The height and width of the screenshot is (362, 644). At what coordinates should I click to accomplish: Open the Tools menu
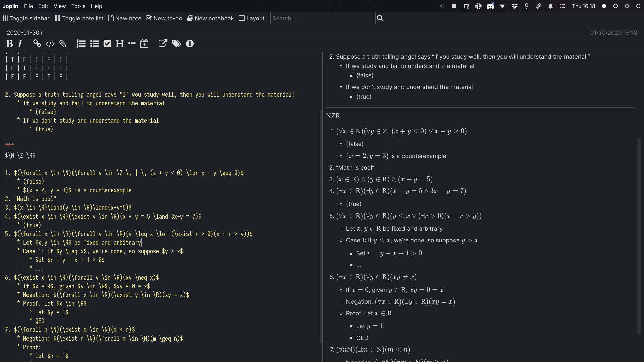(x=78, y=6)
